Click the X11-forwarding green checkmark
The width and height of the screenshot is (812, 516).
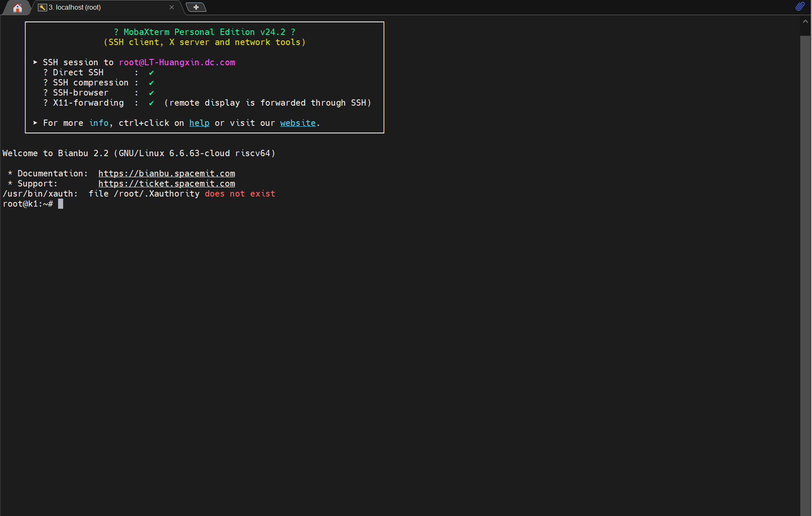pos(152,103)
